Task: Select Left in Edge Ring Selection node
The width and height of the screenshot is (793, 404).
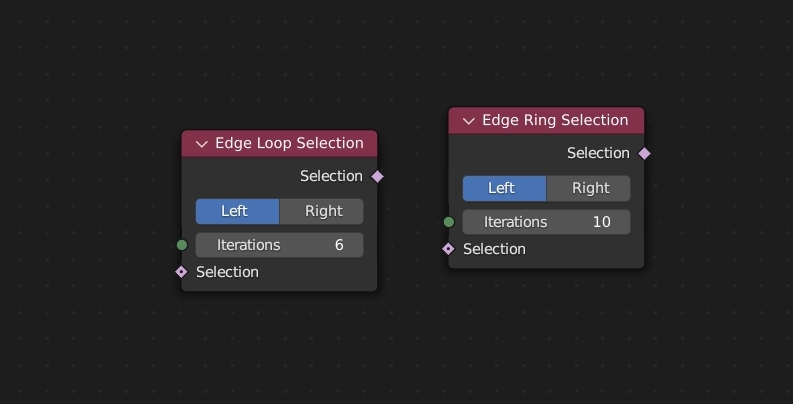Action: [504, 189]
